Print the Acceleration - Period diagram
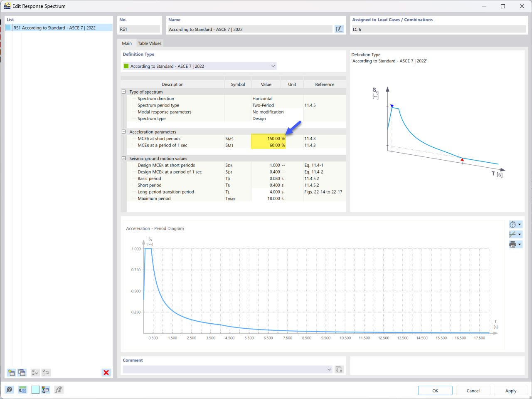532x399 pixels. coord(514,244)
